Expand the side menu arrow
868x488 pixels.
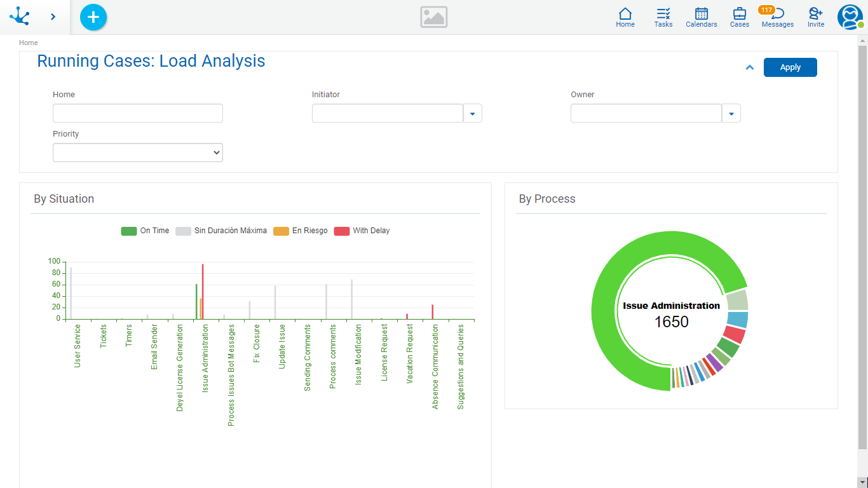[53, 17]
